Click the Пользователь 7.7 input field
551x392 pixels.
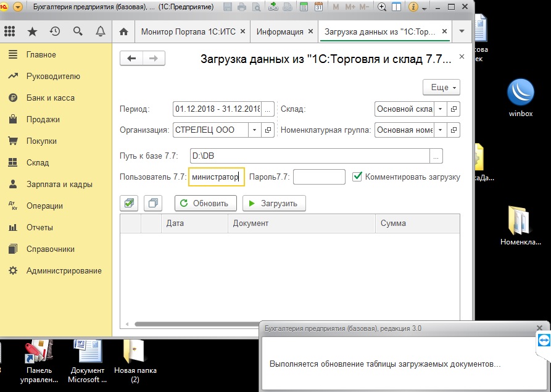(x=217, y=177)
